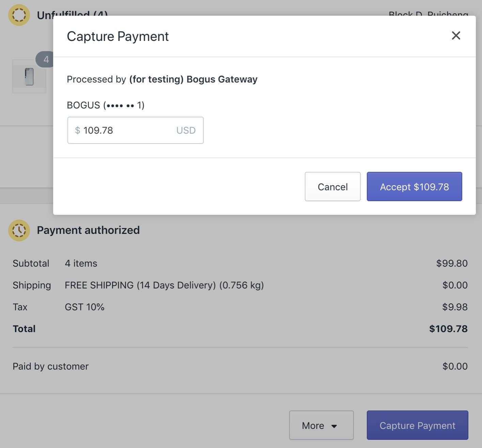Click the chevron arrow on the More button
482x448 pixels.
coord(334,426)
